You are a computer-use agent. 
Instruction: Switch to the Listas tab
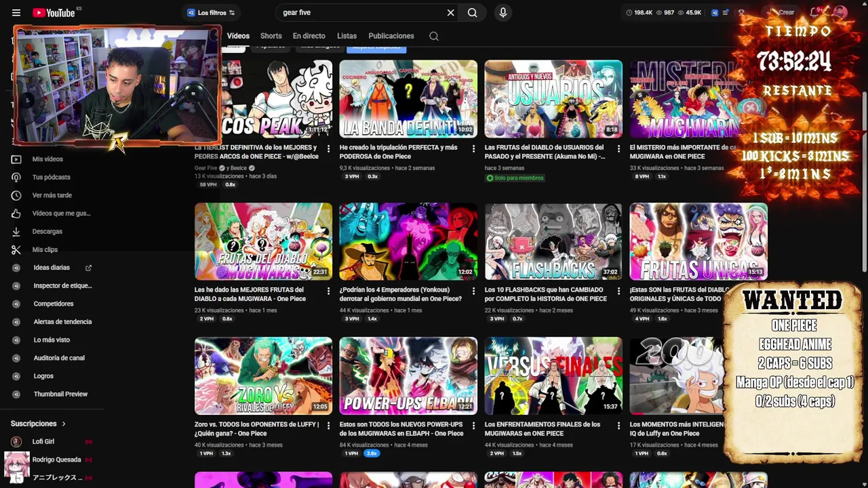347,36
